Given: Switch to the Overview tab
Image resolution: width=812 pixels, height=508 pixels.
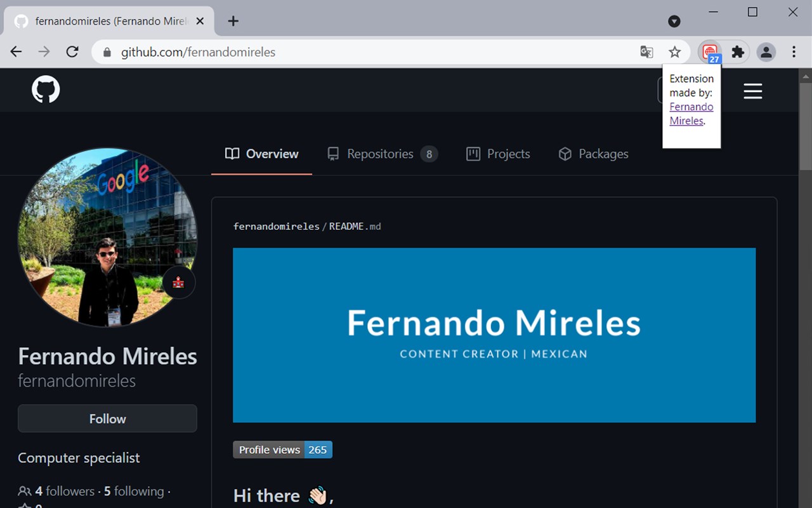Looking at the screenshot, I should coord(262,154).
